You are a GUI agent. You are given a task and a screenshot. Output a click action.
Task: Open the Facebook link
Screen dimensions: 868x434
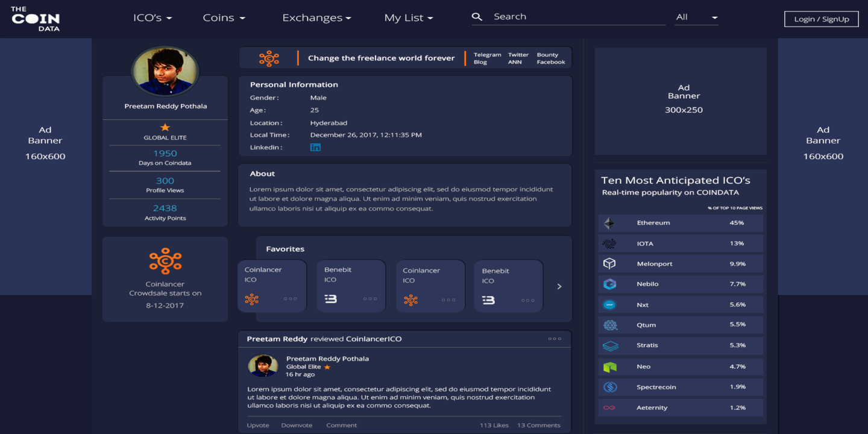(551, 62)
